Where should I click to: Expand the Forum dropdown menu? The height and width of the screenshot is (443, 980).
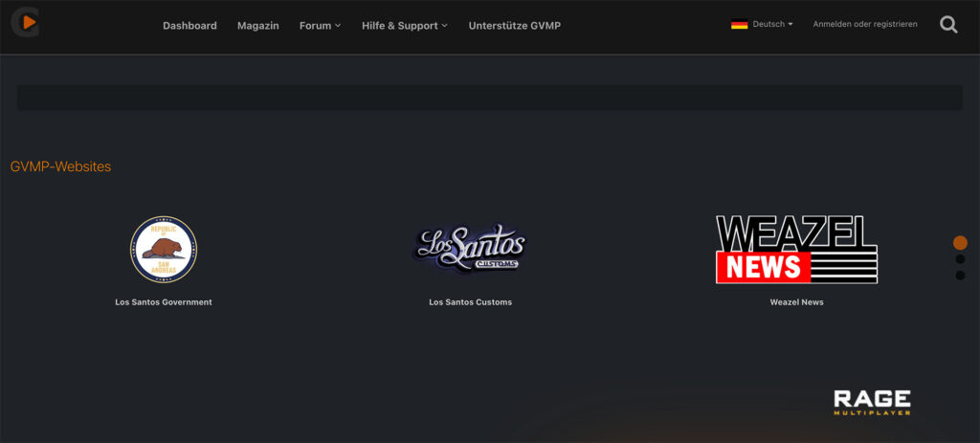tap(320, 26)
